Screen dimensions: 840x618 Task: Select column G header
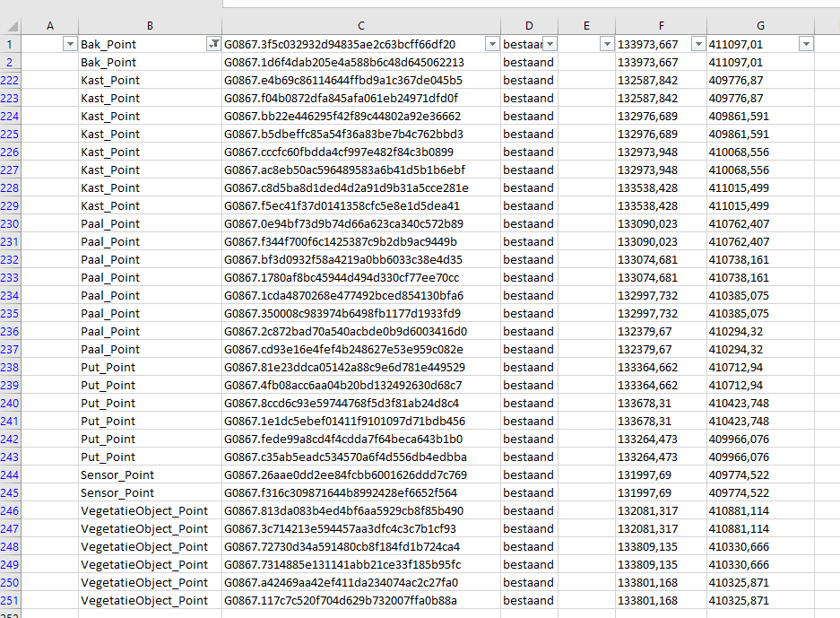point(760,26)
